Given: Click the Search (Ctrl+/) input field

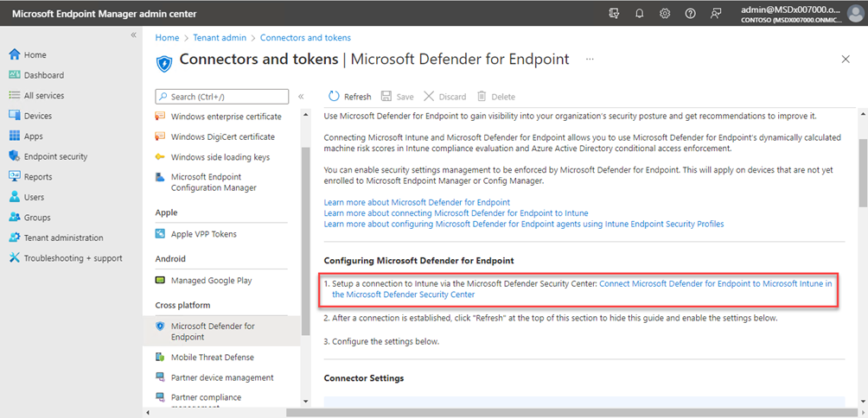Looking at the screenshot, I should tap(222, 96).
